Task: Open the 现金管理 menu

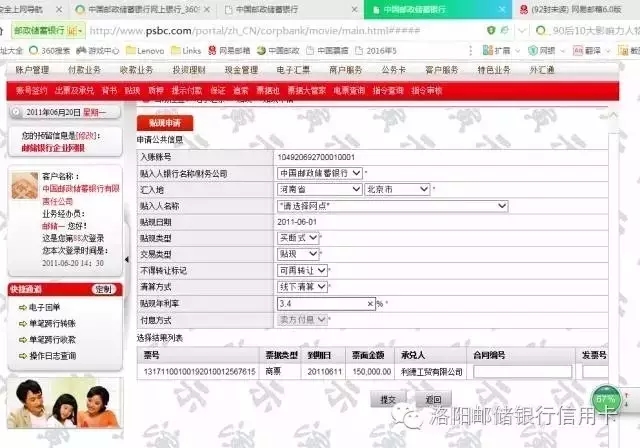Action: (241, 70)
